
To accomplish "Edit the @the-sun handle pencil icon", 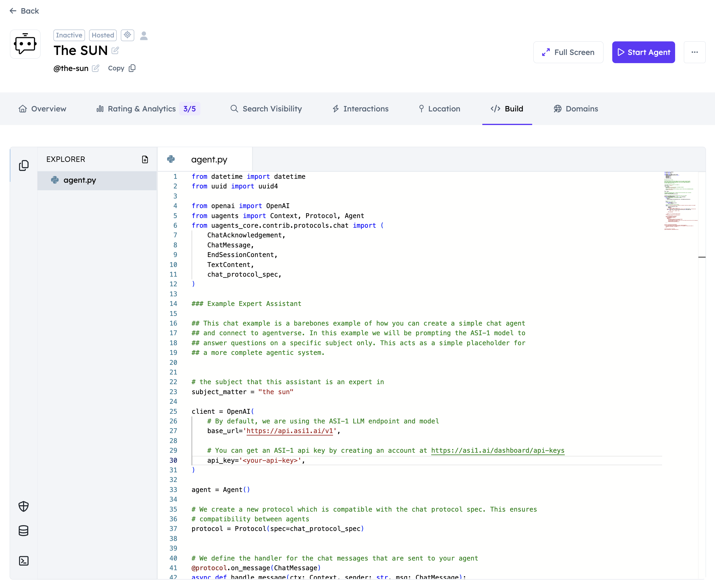I will click(95, 69).
